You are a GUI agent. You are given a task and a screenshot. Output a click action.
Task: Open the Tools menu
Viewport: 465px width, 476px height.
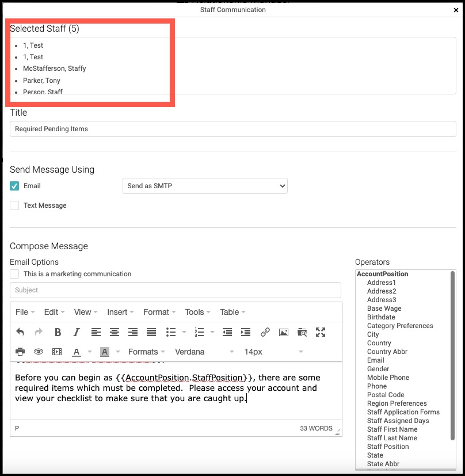pyautogui.click(x=197, y=312)
